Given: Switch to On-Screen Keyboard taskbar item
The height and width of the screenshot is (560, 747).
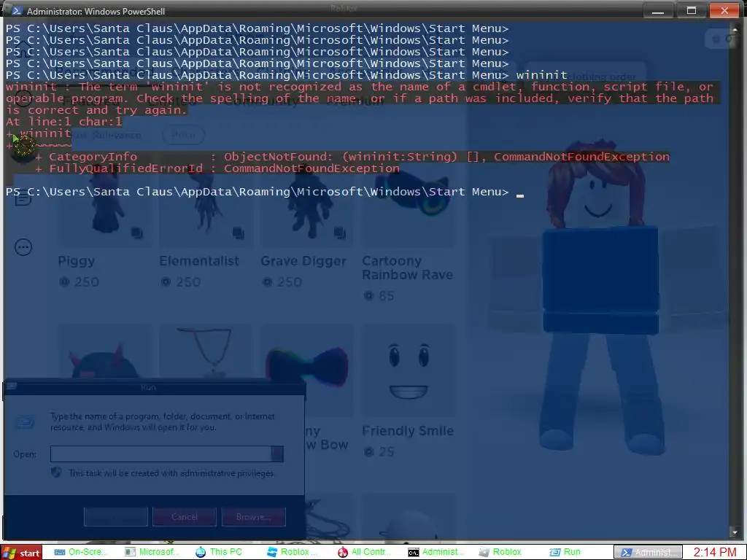Looking at the screenshot, I should point(80,552).
